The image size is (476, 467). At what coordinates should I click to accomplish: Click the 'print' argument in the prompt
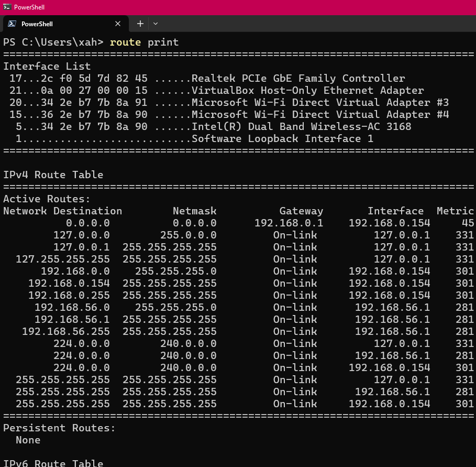pos(163,42)
